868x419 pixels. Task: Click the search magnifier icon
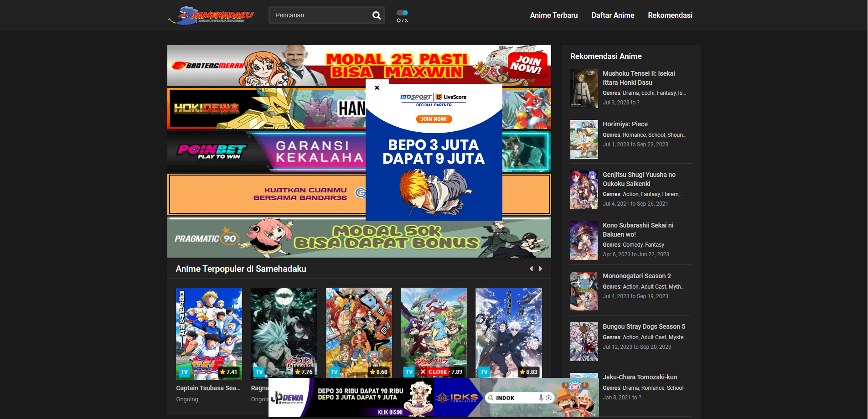[376, 16]
